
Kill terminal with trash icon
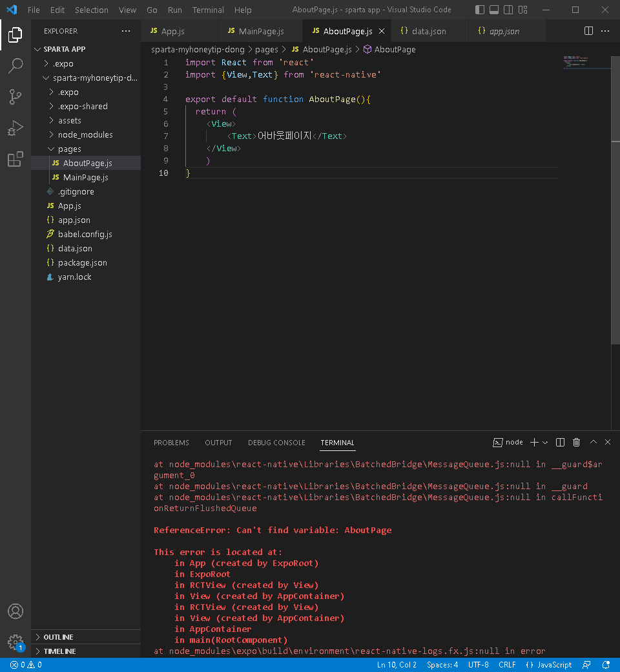tap(576, 442)
